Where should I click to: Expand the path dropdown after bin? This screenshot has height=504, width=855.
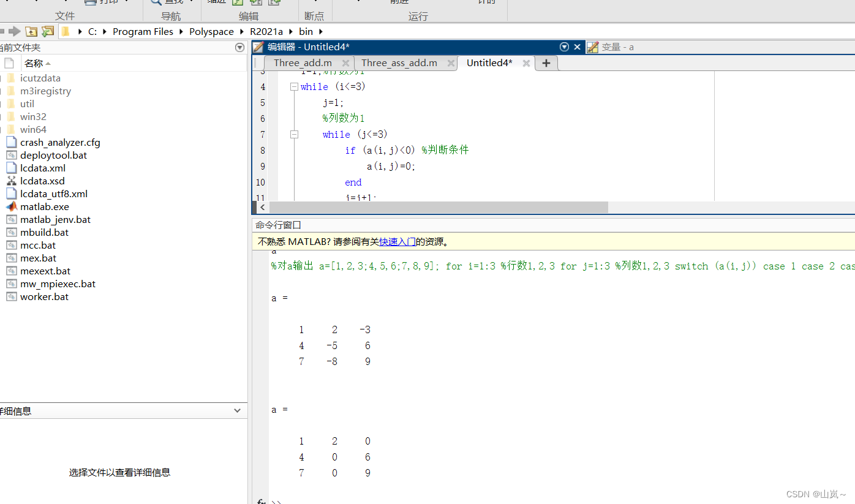(320, 31)
